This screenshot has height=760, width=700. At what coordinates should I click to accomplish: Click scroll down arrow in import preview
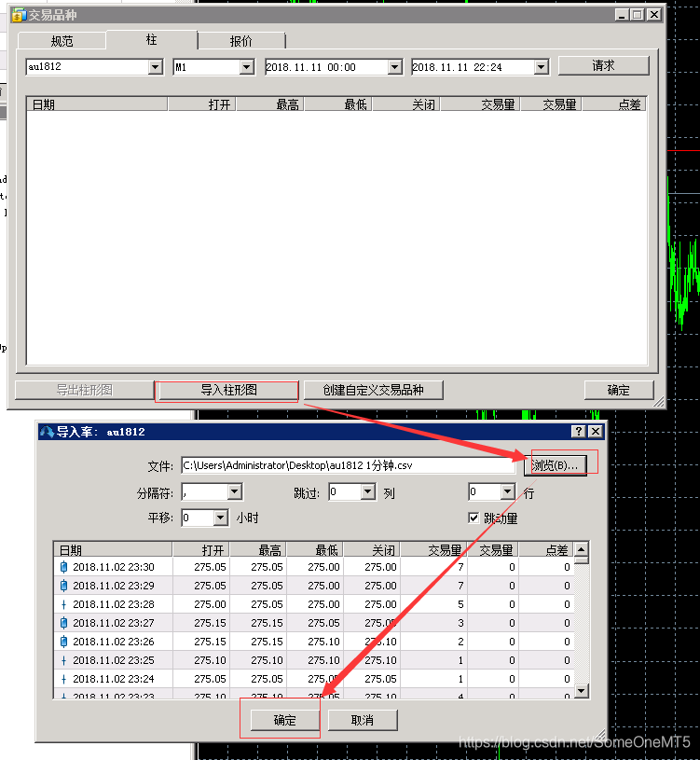coord(581,690)
